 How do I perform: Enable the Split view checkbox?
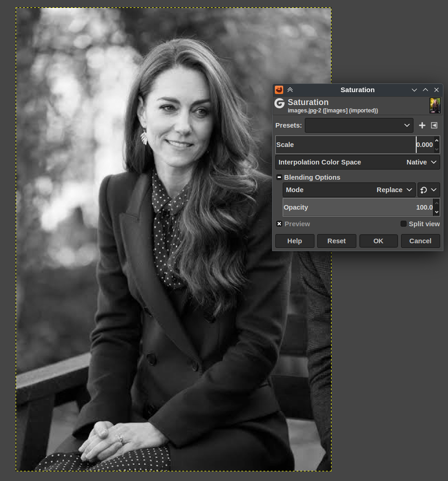click(403, 224)
